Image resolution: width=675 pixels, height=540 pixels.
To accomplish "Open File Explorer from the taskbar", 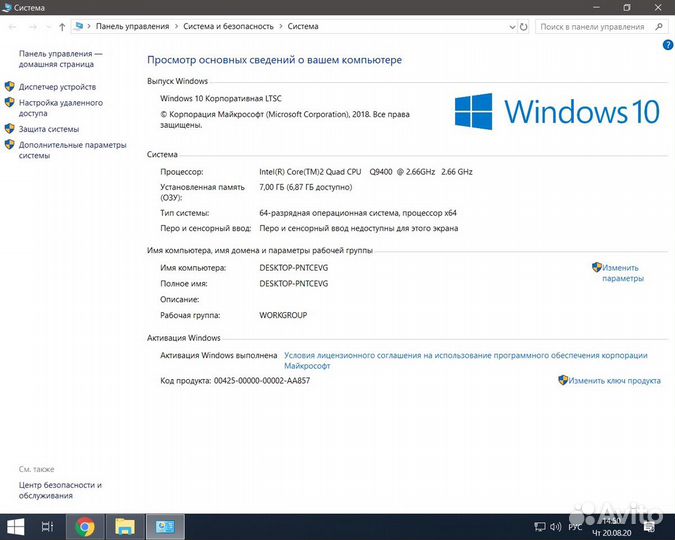I will (125, 527).
